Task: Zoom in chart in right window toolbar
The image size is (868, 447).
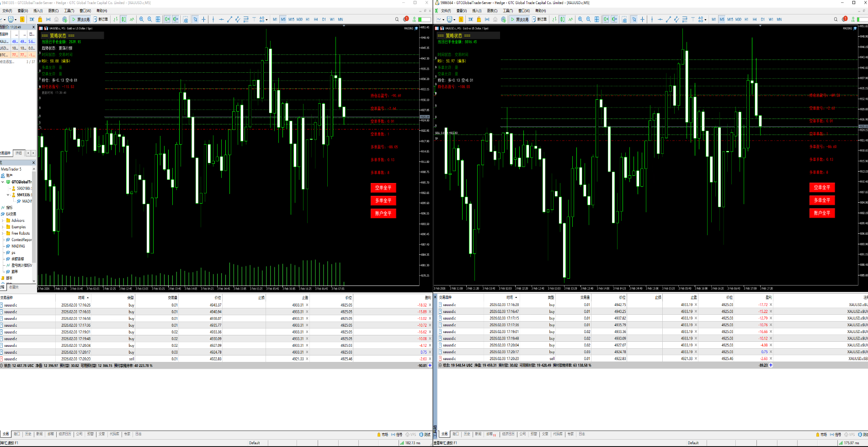Action: tap(580, 19)
